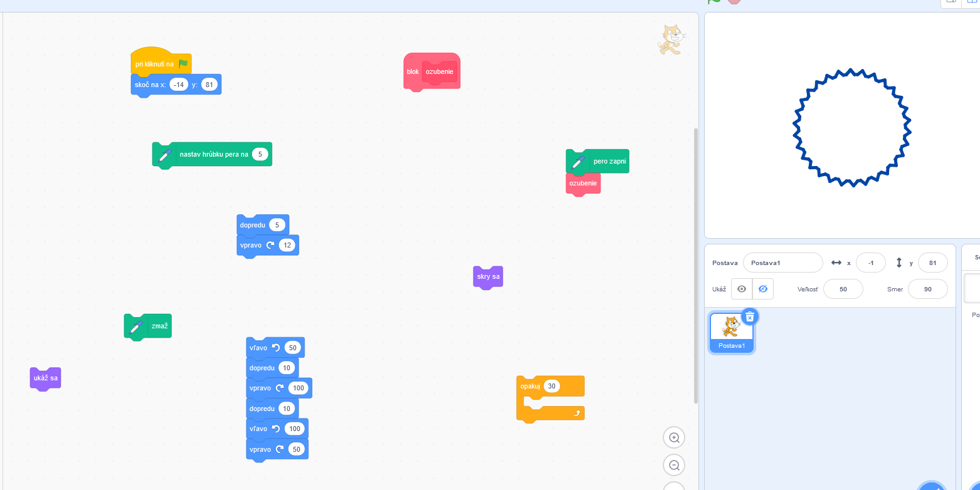The width and height of the screenshot is (980, 490).
Task: Click the pen icon on 'zmaž' block
Action: pyautogui.click(x=136, y=326)
